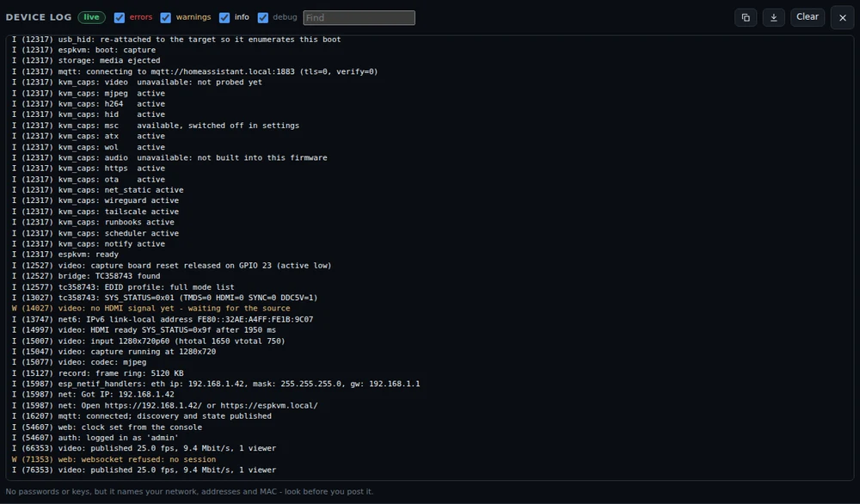Select the 'tc358743: EDID profile' log line
Screen dimensions: 860x504
[x=123, y=286]
